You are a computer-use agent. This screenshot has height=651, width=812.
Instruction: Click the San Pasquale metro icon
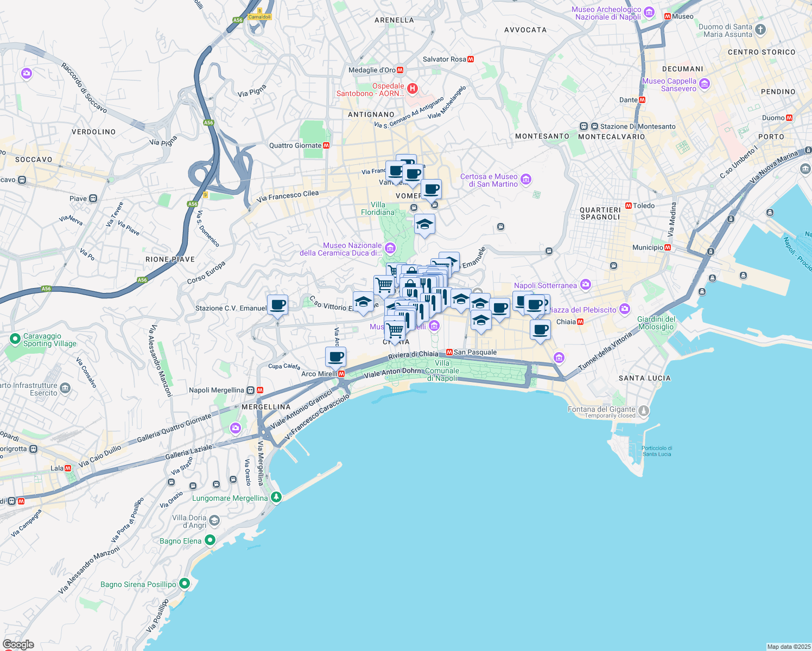[449, 352]
